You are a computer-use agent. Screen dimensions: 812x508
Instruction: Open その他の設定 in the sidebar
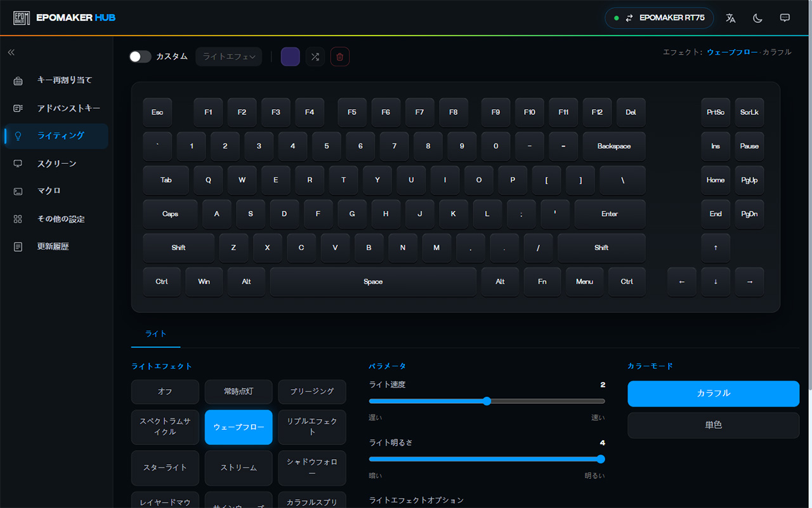pyautogui.click(x=56, y=219)
